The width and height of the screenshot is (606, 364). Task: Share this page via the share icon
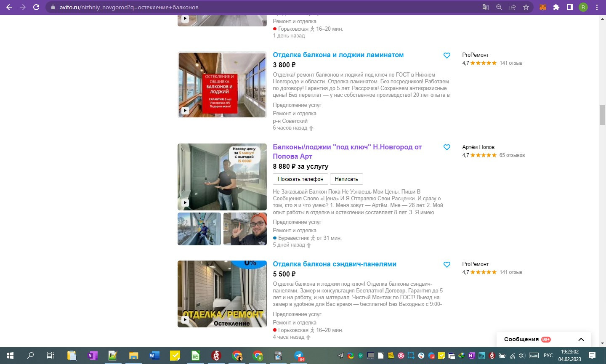(x=513, y=7)
